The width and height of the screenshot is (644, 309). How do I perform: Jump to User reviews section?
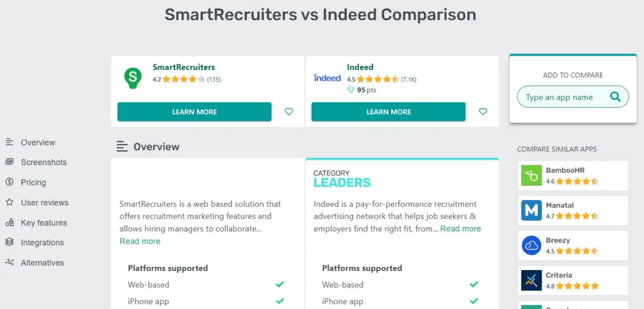tap(45, 202)
